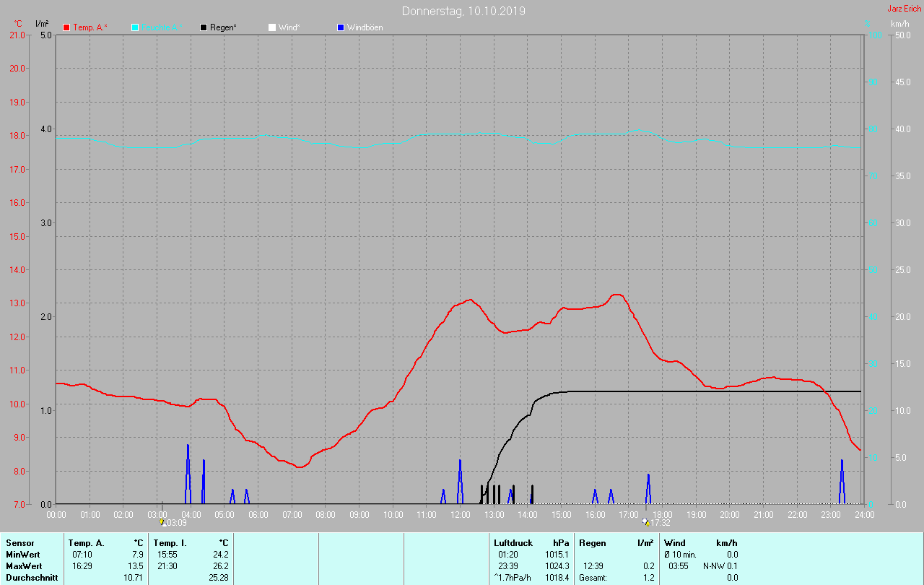
Task: Click the km/h axis unit label
Action: pyautogui.click(x=899, y=24)
